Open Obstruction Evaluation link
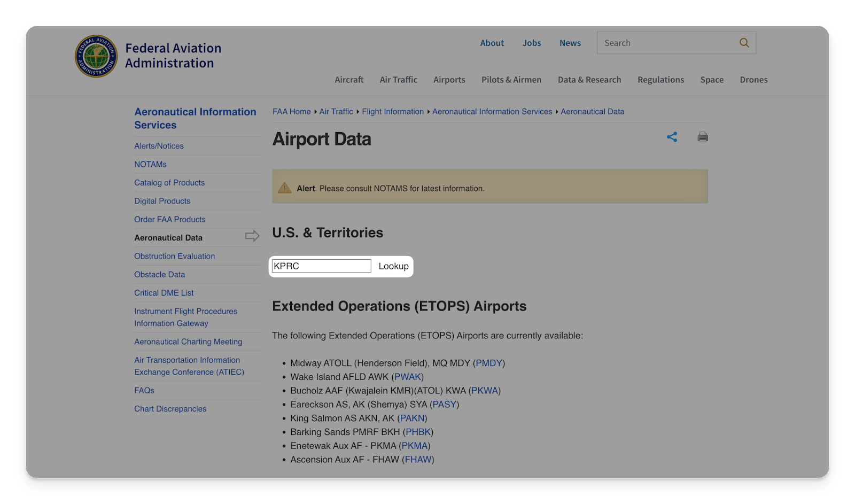 pyautogui.click(x=175, y=256)
